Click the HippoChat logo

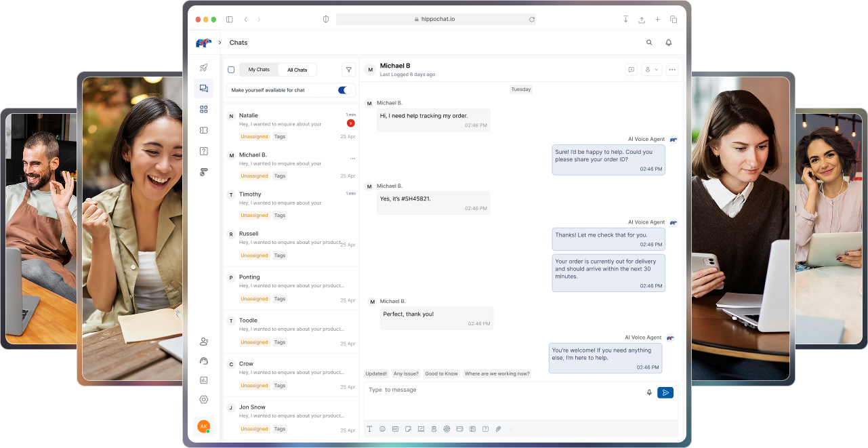point(203,43)
